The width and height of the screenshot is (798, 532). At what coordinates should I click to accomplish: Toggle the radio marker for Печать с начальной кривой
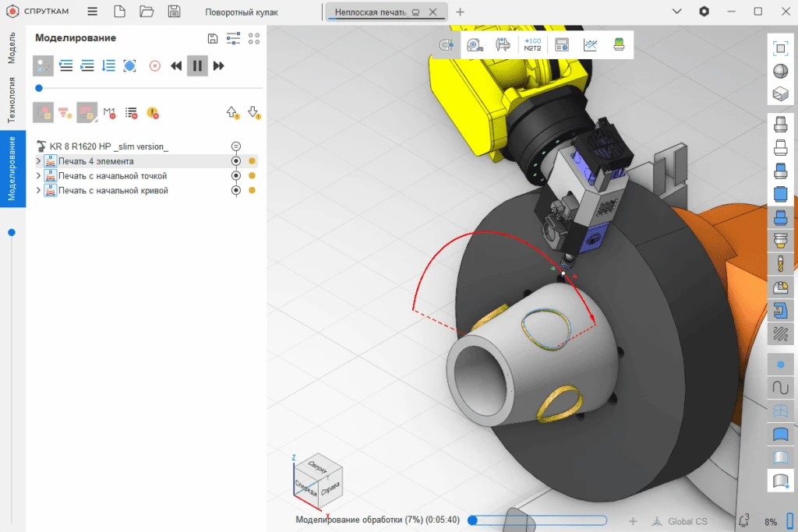236,191
